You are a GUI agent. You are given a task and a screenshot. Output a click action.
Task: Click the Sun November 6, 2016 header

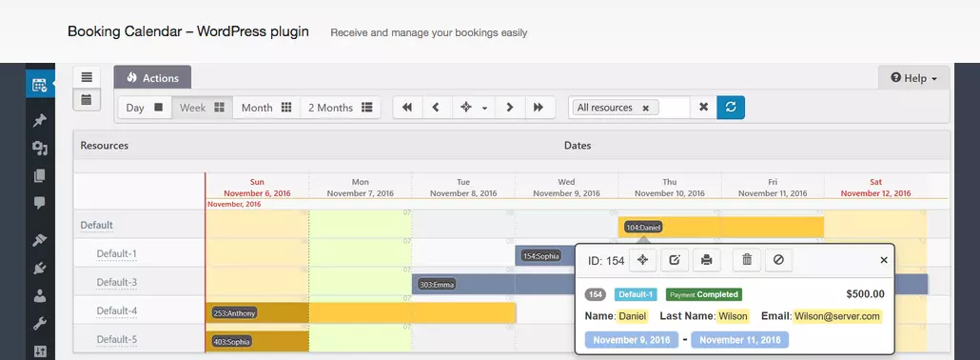pyautogui.click(x=257, y=188)
